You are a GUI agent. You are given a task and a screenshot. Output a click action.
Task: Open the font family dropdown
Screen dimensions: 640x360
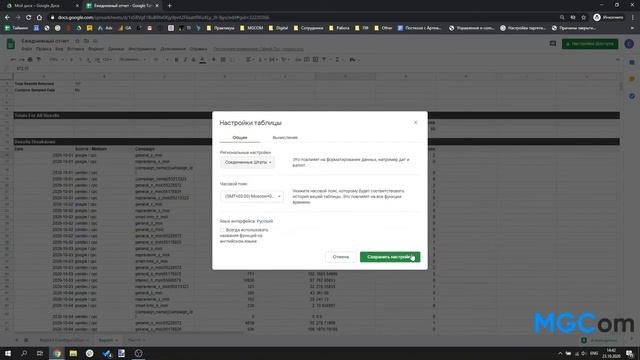pos(133,60)
